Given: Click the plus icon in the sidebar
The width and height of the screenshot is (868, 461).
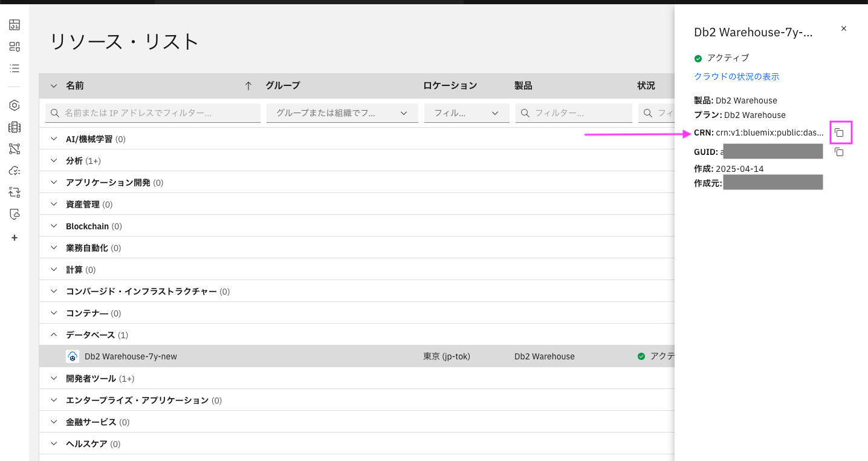Looking at the screenshot, I should pos(15,238).
